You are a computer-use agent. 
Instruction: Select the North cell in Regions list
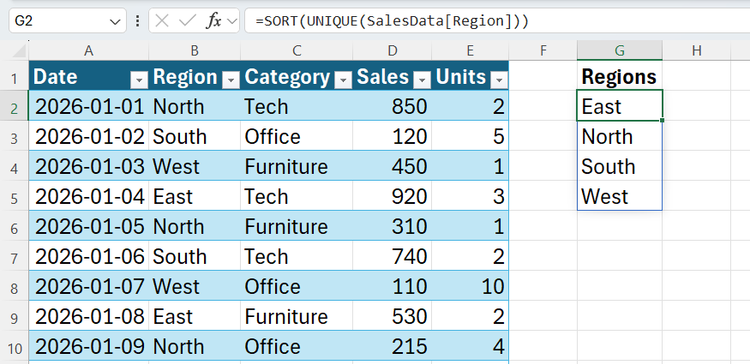[620, 136]
